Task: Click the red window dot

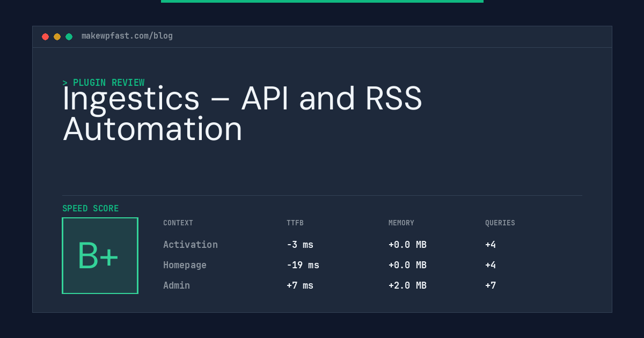Action: click(45, 36)
